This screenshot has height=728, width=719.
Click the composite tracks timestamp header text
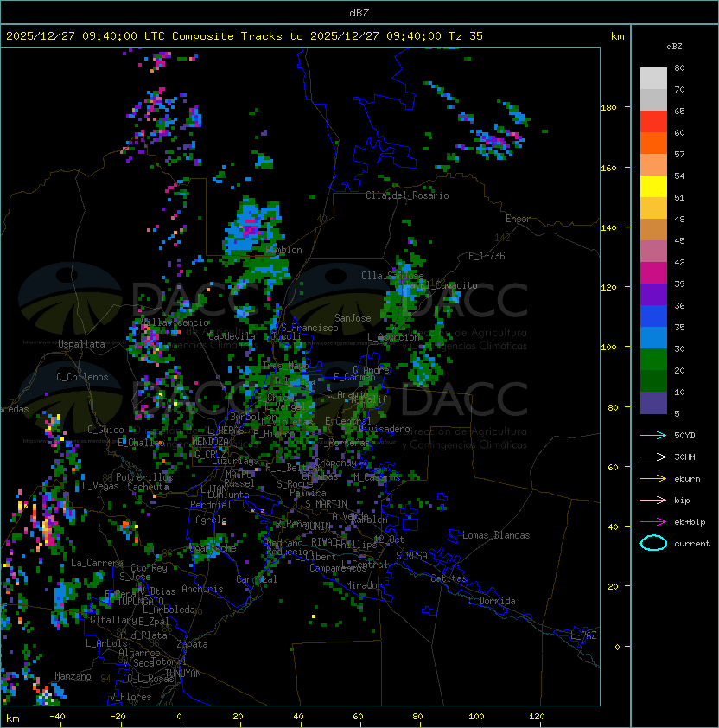[x=245, y=35]
